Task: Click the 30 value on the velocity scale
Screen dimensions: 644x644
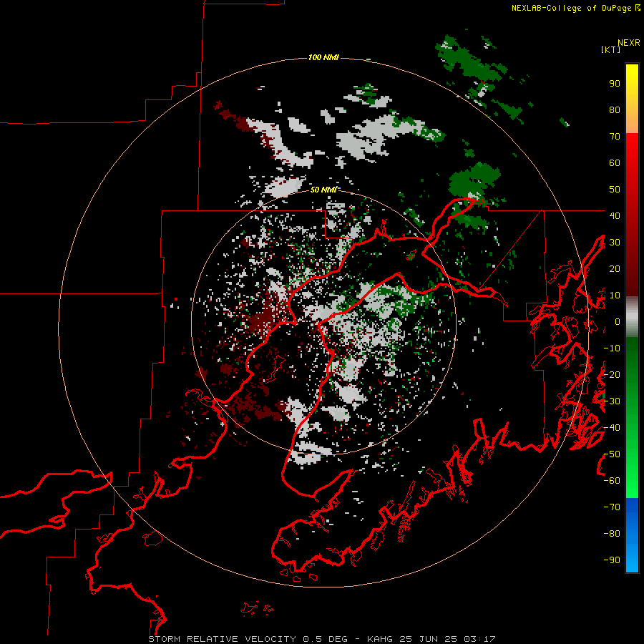Action: (x=615, y=243)
